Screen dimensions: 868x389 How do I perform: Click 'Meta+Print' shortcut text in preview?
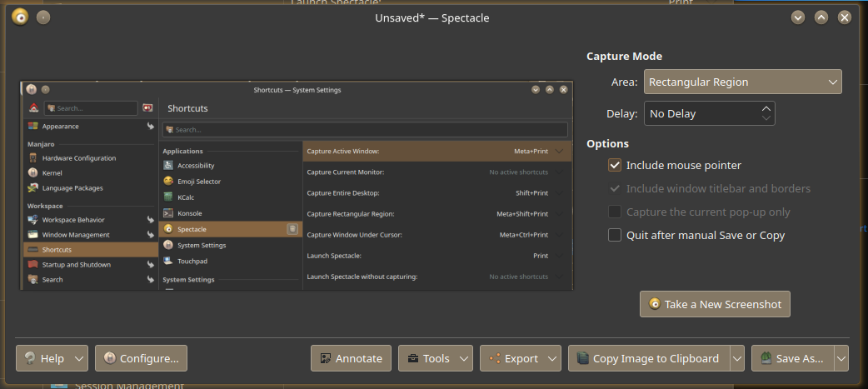pyautogui.click(x=531, y=151)
